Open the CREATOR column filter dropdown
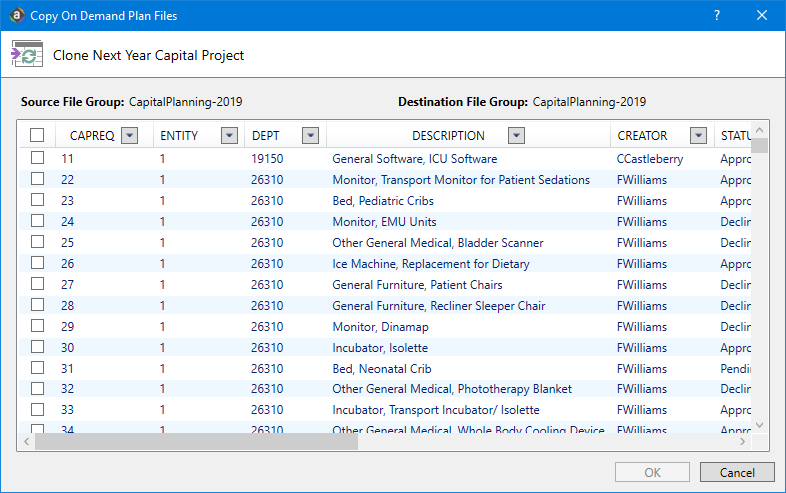The width and height of the screenshot is (786, 493). pyautogui.click(x=699, y=136)
